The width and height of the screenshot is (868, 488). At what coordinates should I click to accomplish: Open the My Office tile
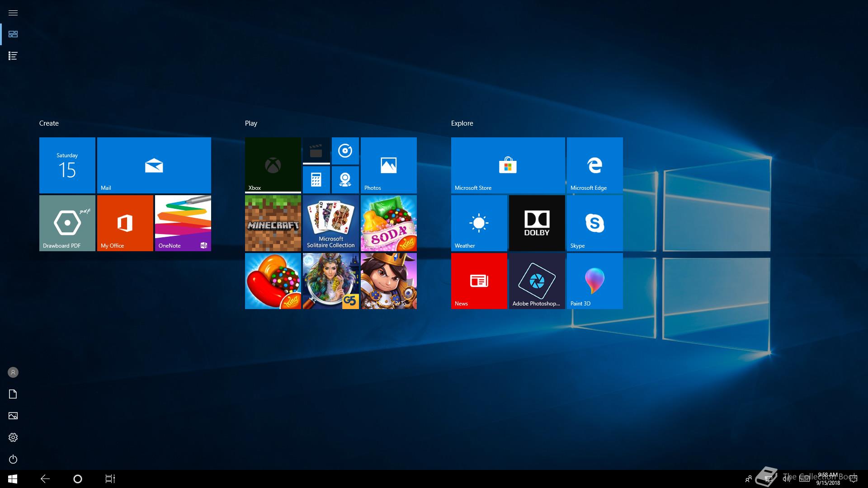pyautogui.click(x=125, y=223)
